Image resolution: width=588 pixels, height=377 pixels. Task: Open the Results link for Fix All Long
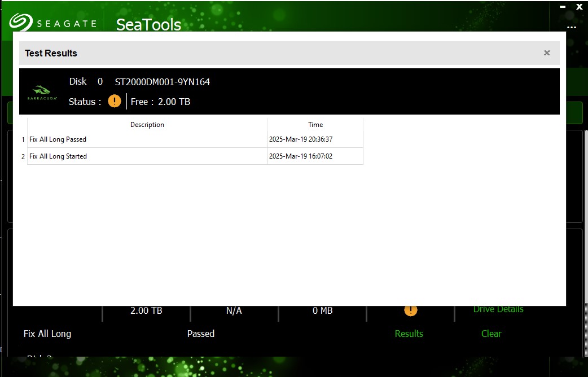coord(409,334)
